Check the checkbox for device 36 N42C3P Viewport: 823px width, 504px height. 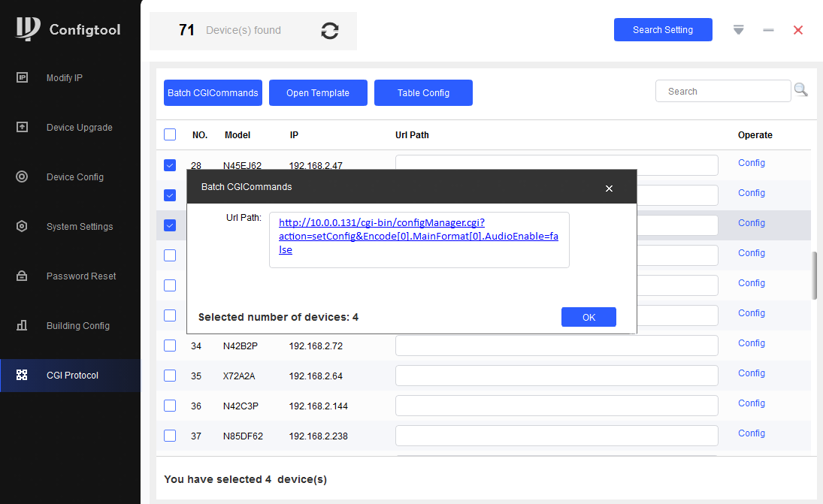tap(170, 406)
